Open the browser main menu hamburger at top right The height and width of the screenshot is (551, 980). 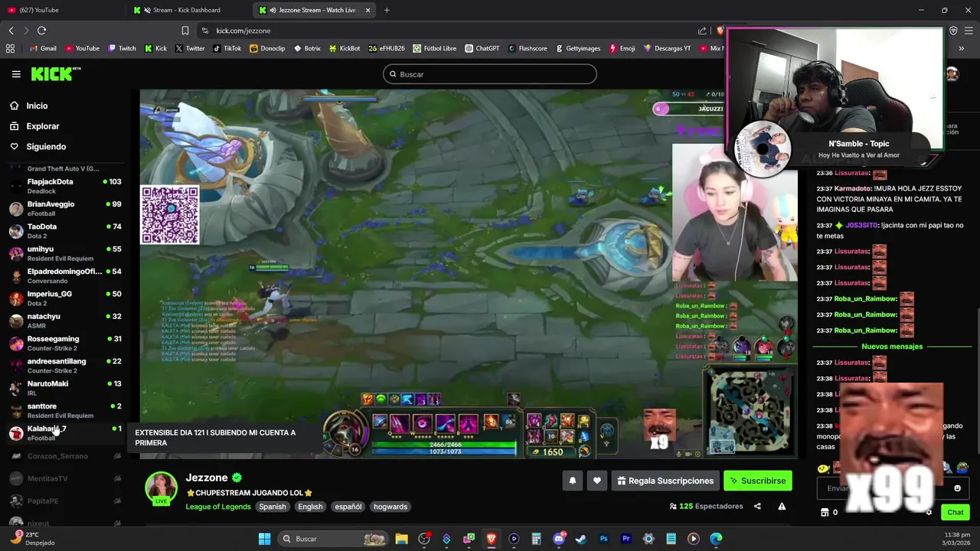pos(969,31)
